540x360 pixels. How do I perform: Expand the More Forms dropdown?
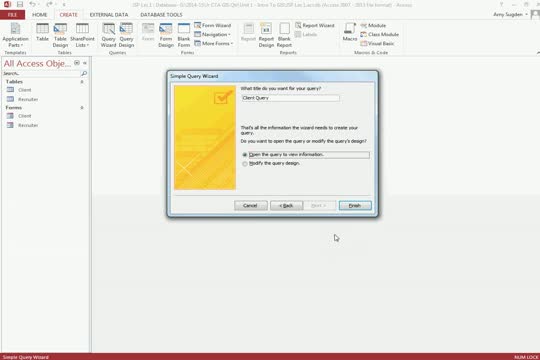(x=214, y=43)
